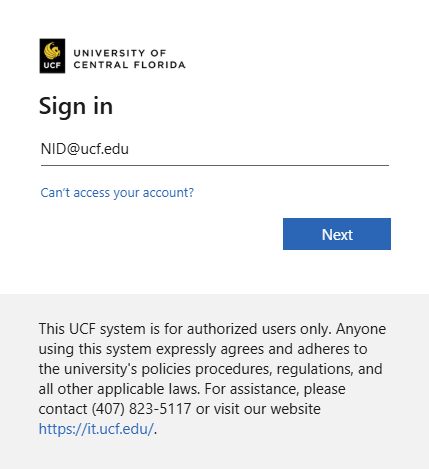
Task: Click the word Anyone in the notice
Action: (x=361, y=329)
